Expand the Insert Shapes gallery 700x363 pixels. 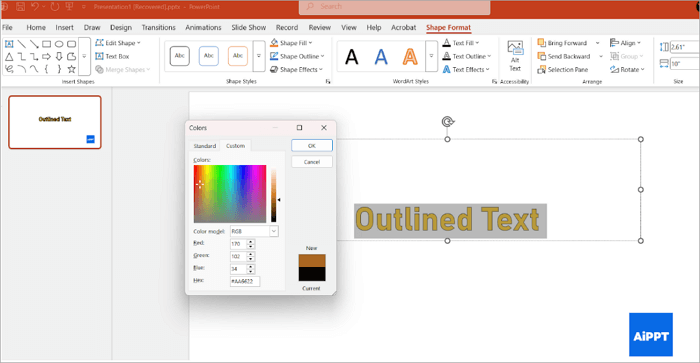click(84, 56)
